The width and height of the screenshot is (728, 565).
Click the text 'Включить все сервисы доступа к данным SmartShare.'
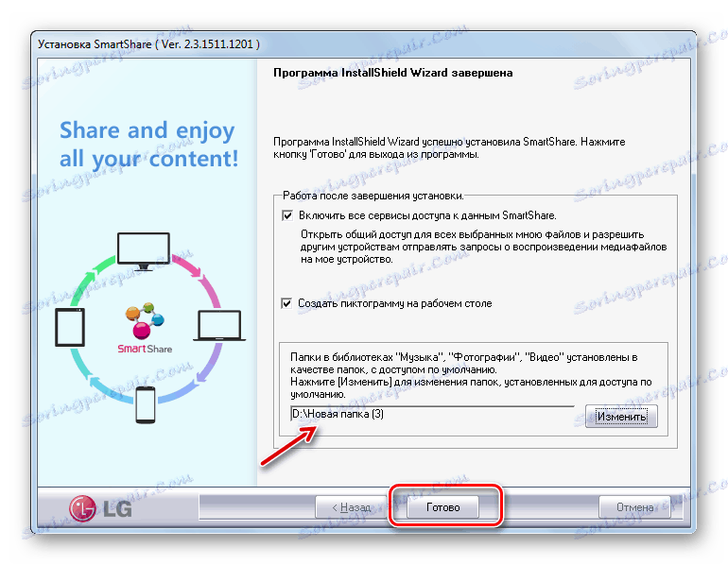[x=427, y=215]
